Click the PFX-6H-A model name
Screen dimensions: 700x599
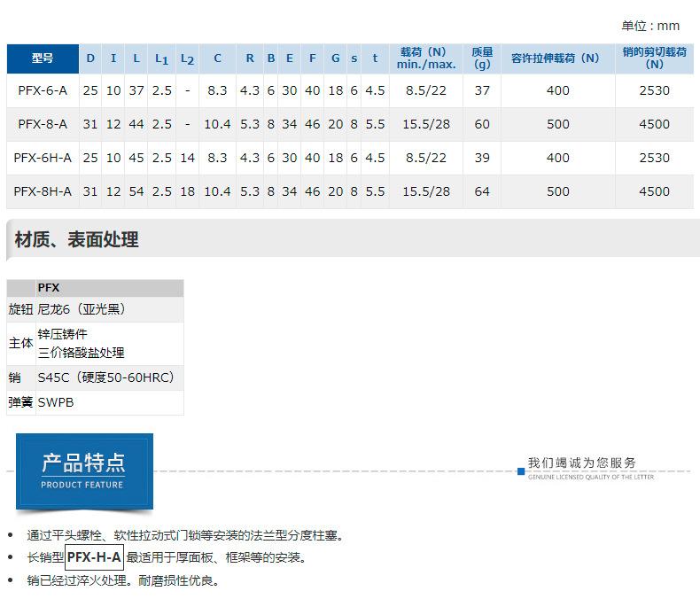tap(43, 158)
